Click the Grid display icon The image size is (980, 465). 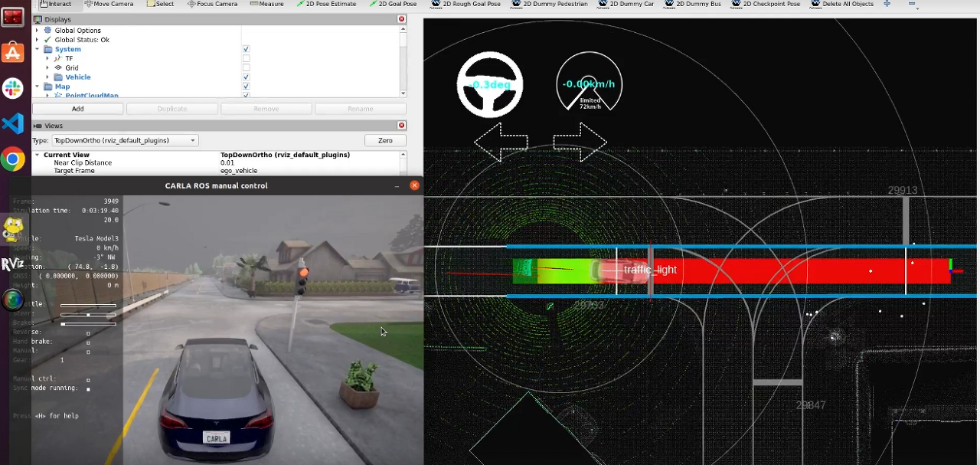click(x=58, y=67)
